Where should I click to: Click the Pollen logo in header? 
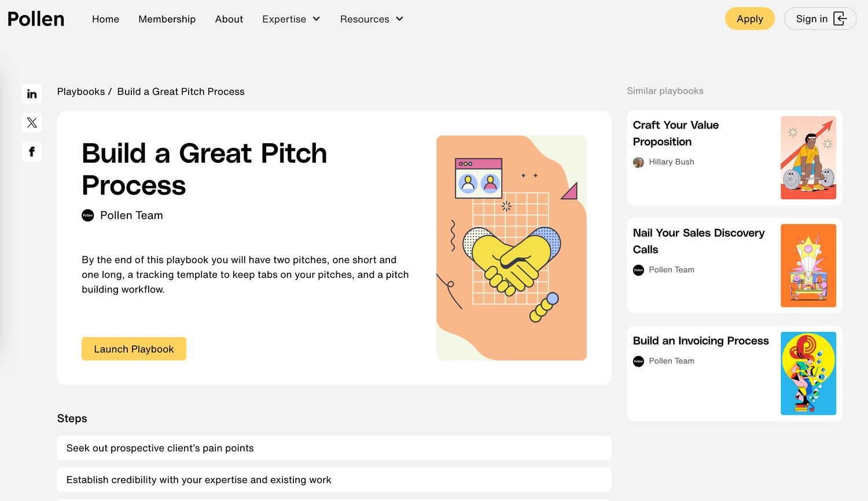pyautogui.click(x=36, y=19)
